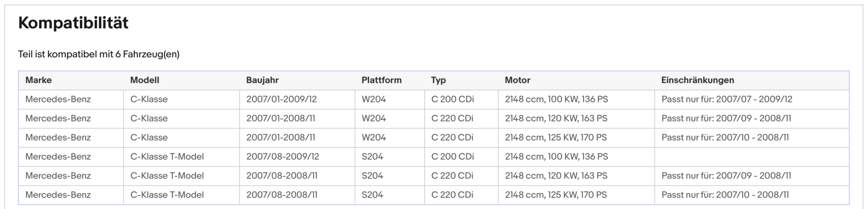This screenshot has width=868, height=209.
Task: Click 2007/08-2008/11 in the 170 PS row
Action: click(282, 195)
